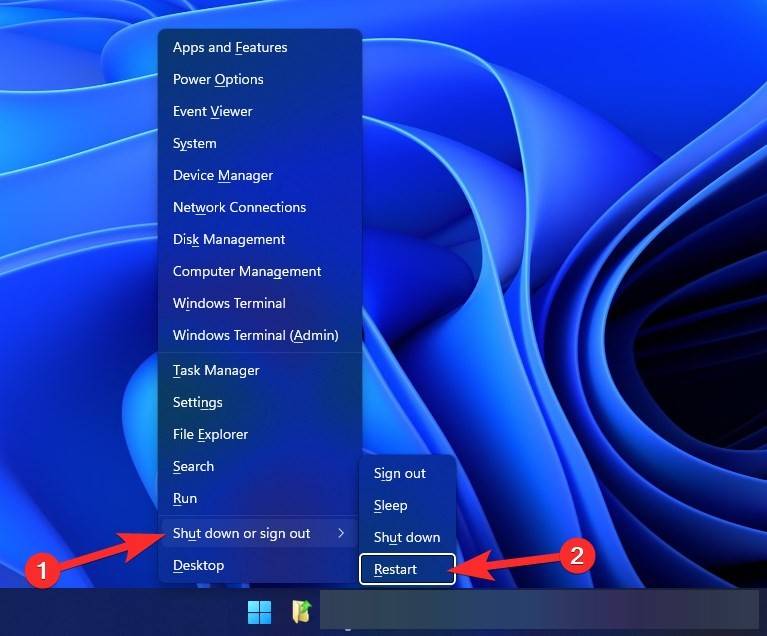
Task: Open the folder icon on taskbar
Action: click(302, 612)
